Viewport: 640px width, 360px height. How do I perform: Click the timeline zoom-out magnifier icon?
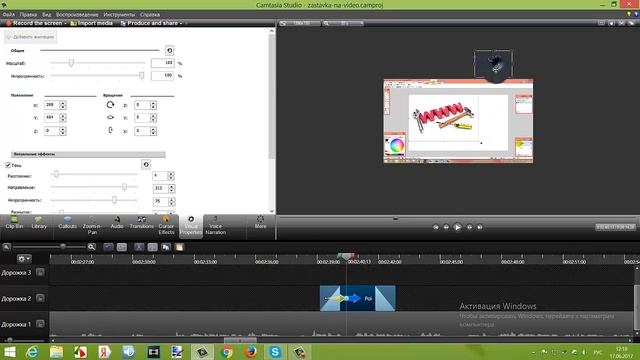pyautogui.click(x=6, y=247)
